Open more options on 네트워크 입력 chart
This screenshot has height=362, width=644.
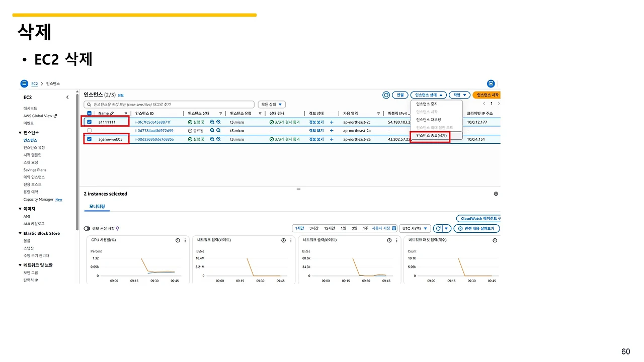click(x=291, y=240)
